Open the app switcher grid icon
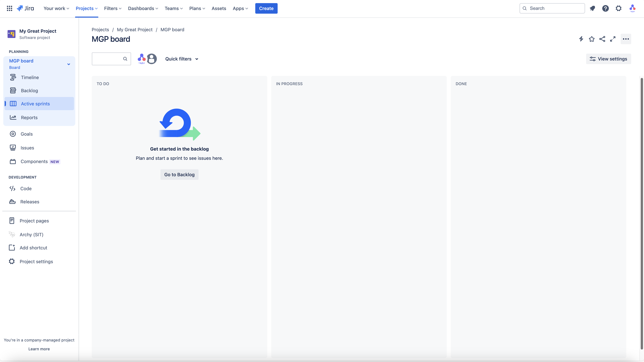644x362 pixels. [x=10, y=8]
